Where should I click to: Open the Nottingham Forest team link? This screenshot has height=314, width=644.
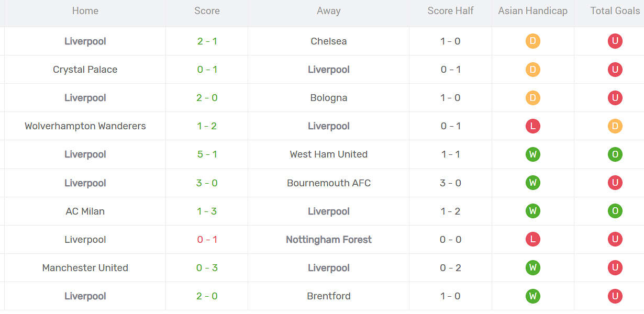pos(328,239)
